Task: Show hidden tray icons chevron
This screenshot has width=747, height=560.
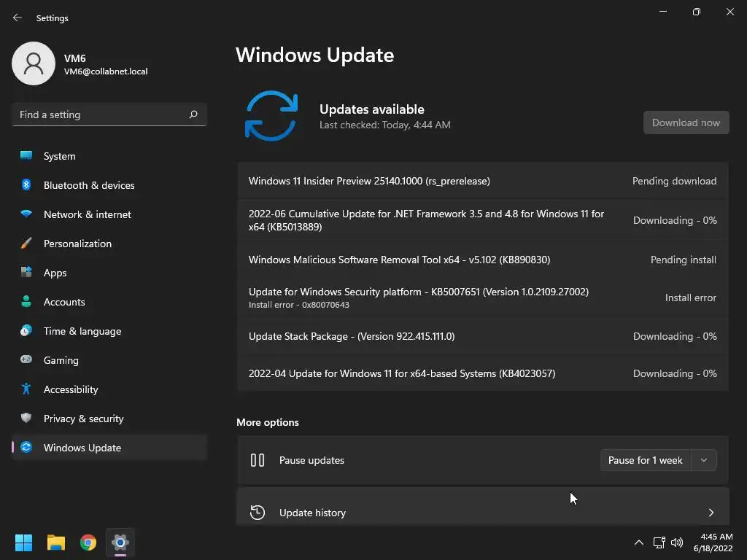Action: click(x=639, y=542)
